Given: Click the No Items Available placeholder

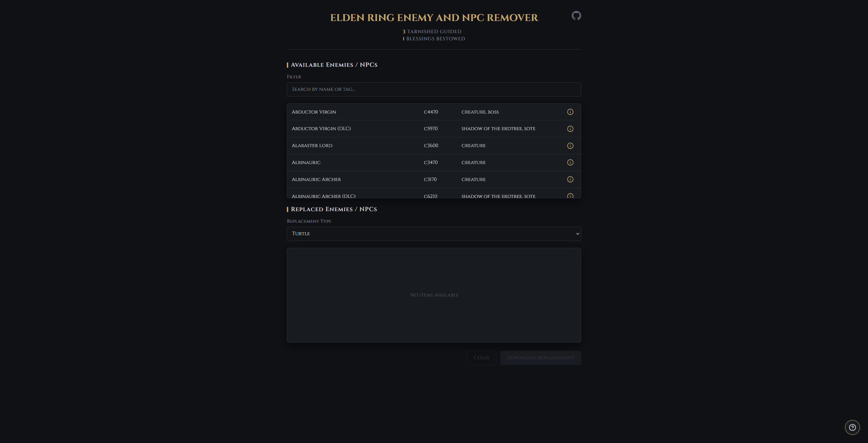Looking at the screenshot, I should point(434,295).
